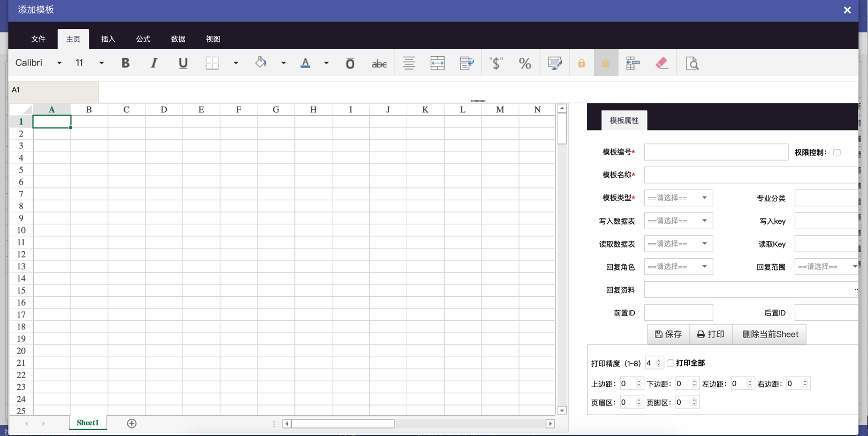The height and width of the screenshot is (436, 868).
Task: Click the strikethrough icon
Action: pos(379,64)
